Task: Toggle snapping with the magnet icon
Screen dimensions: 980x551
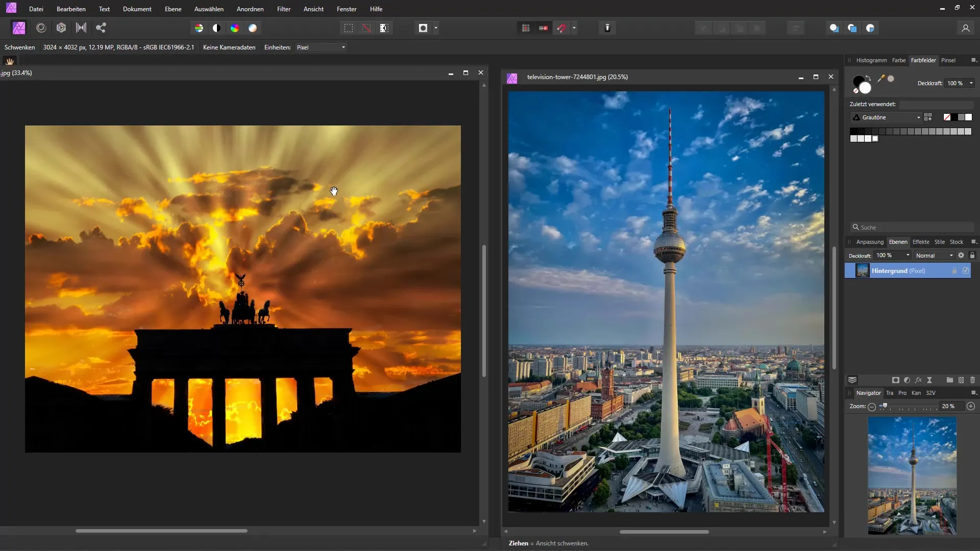Action: 561,28
